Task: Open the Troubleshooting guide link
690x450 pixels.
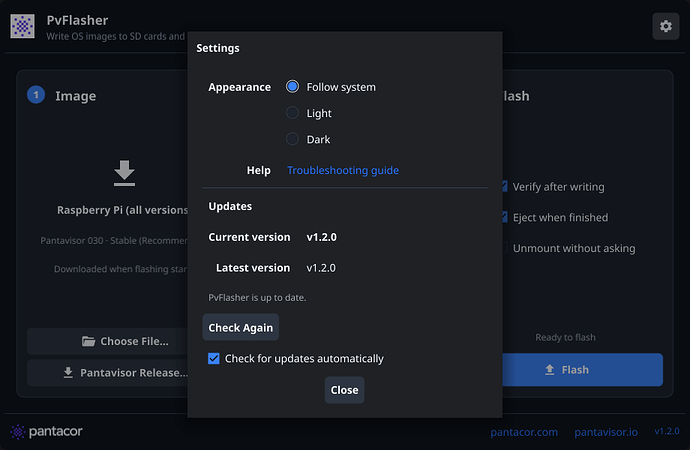Action: coord(343,170)
